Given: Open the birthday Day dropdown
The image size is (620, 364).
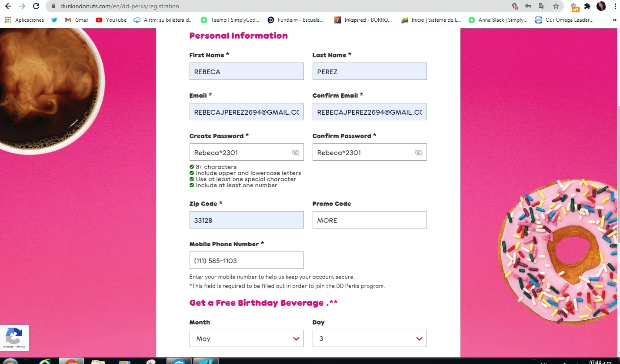Looking at the screenshot, I should click(x=370, y=338).
